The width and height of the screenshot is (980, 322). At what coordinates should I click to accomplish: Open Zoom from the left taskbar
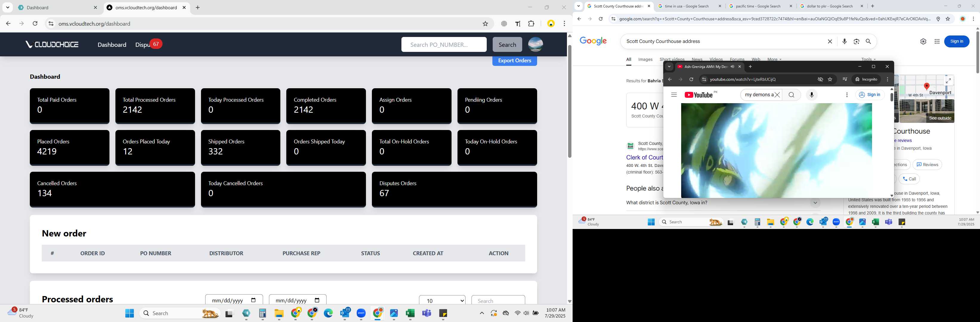(x=361, y=313)
